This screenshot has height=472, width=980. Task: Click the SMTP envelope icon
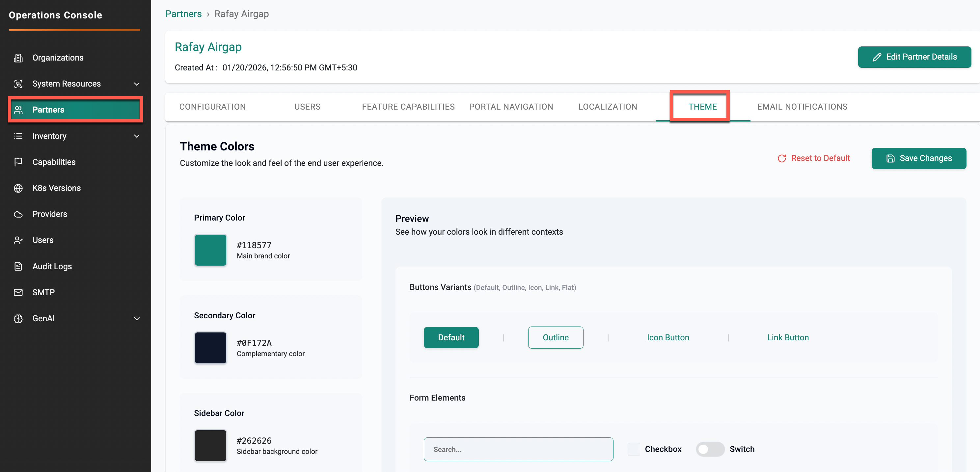pos(18,293)
